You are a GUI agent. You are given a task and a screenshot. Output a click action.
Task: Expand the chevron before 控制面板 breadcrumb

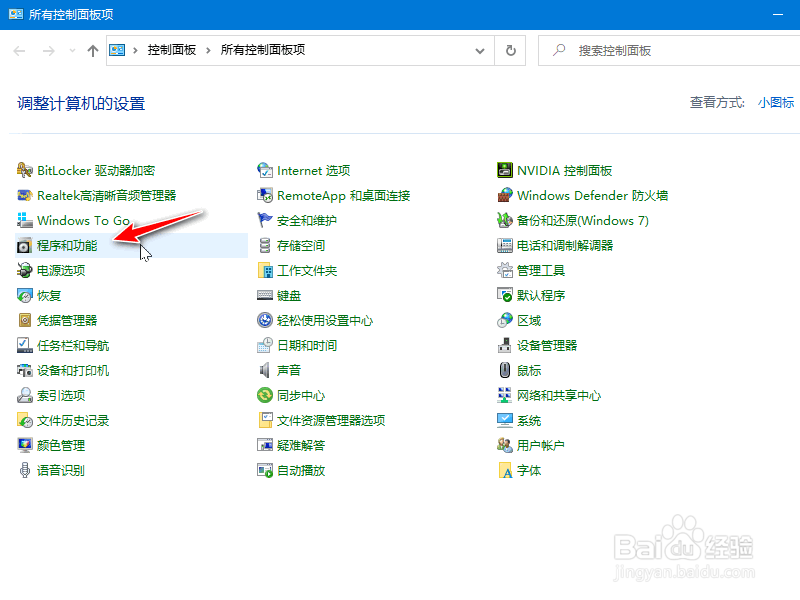[x=135, y=50]
